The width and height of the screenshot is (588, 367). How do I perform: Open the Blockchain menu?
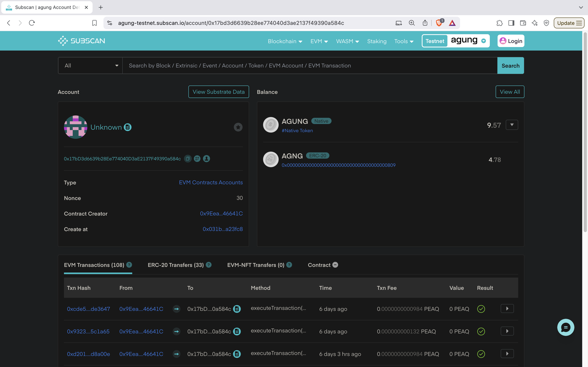click(285, 41)
